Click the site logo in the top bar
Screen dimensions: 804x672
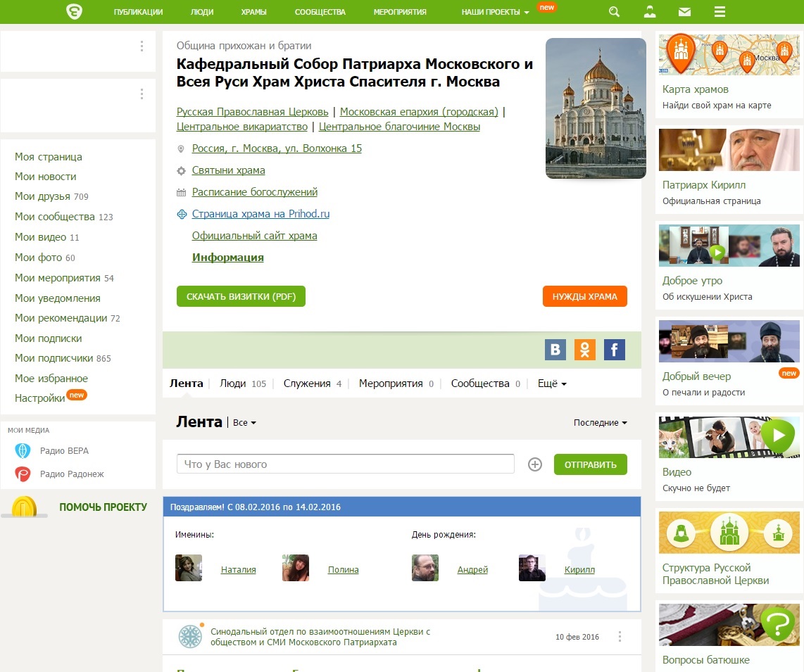[x=74, y=12]
